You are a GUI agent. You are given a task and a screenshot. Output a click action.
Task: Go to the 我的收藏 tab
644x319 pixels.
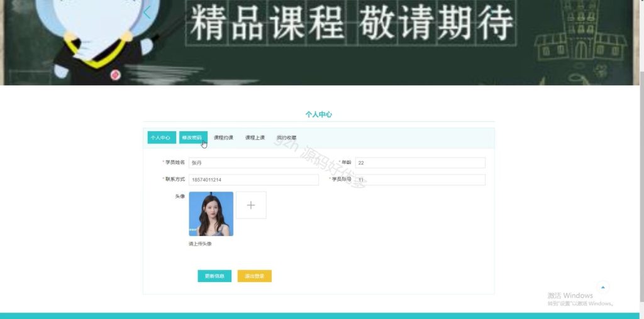[x=286, y=138]
